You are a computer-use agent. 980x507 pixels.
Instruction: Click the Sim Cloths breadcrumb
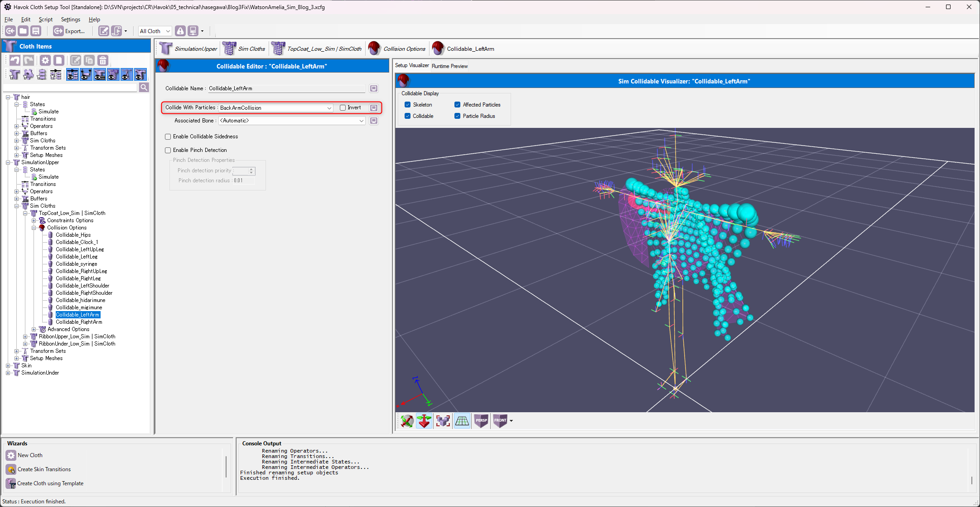[244, 49]
